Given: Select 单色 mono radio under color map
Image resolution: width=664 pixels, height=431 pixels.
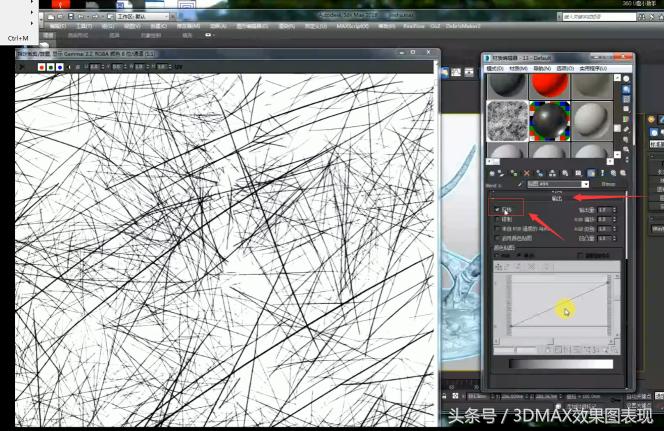Looking at the screenshot, I should tap(520, 256).
